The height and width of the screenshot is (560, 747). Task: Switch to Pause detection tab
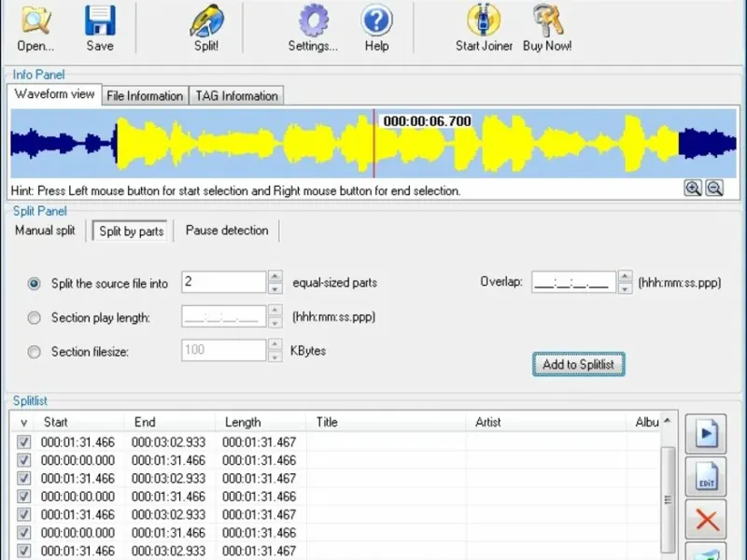click(x=227, y=231)
